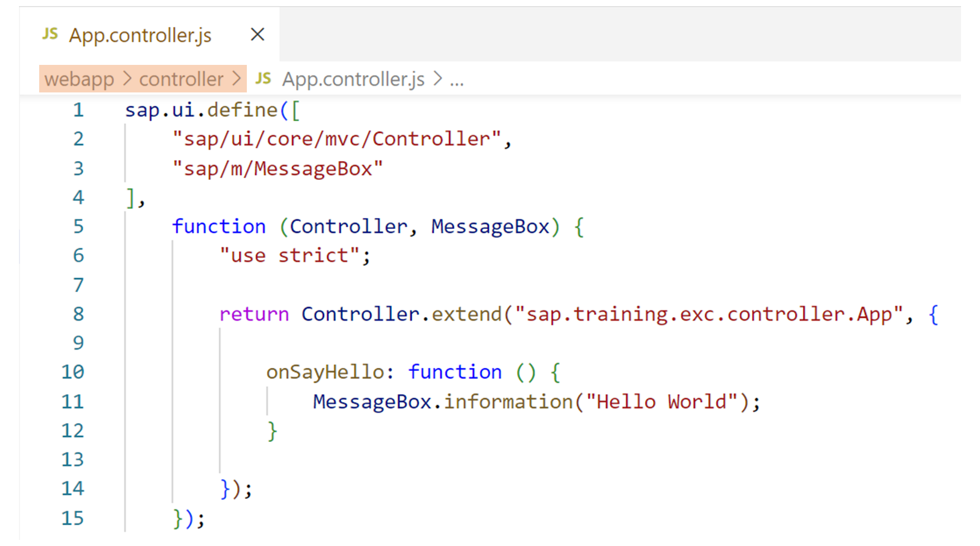Select the App.controller.js editor tab
The height and width of the screenshot is (546, 980).
tap(149, 35)
